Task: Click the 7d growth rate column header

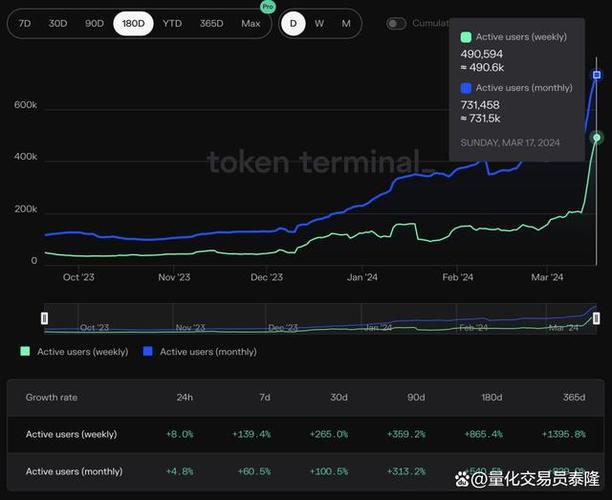Action: pyautogui.click(x=265, y=397)
